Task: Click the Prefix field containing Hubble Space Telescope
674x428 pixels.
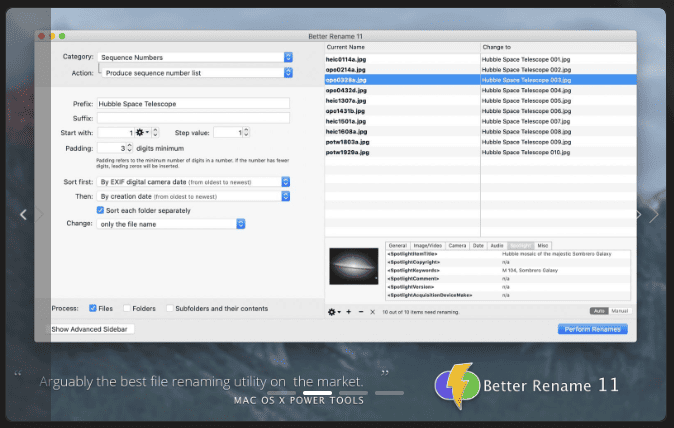Action: pos(193,104)
